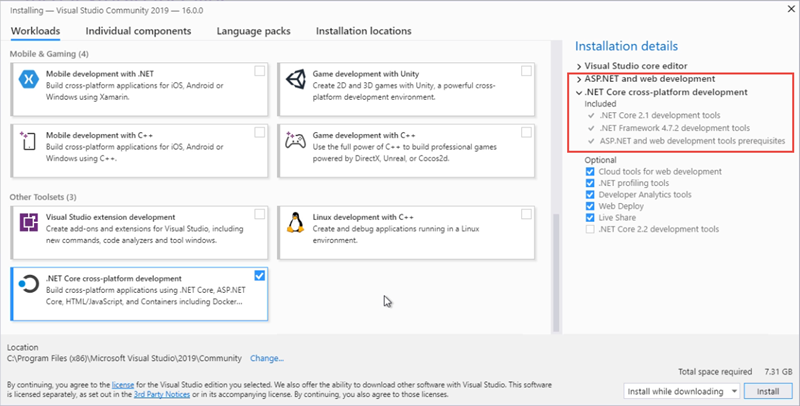The image size is (800, 406).
Task: Click the Xamarin Mobile development with .NET icon
Action: coord(29,80)
